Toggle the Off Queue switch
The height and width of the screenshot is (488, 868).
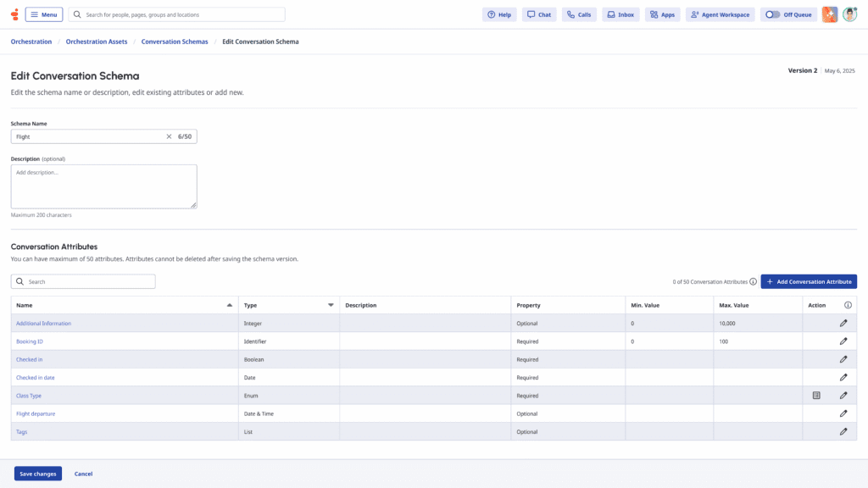point(773,14)
